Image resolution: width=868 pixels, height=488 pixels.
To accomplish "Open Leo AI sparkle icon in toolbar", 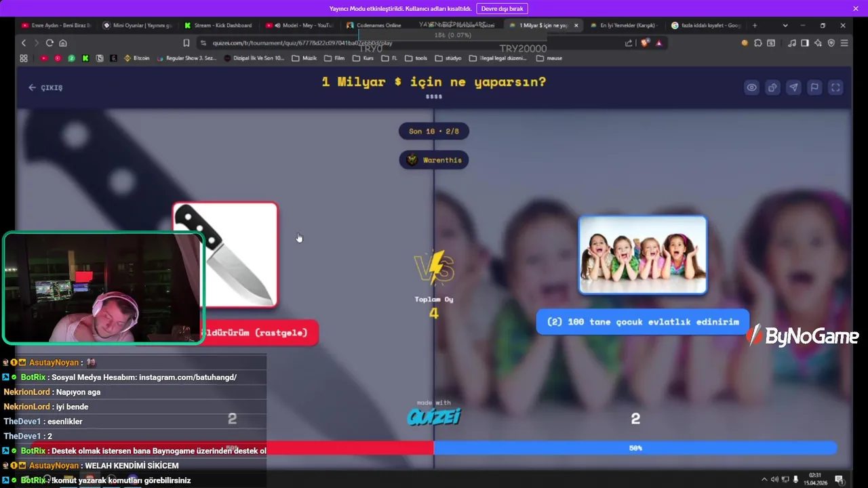I will click(818, 43).
